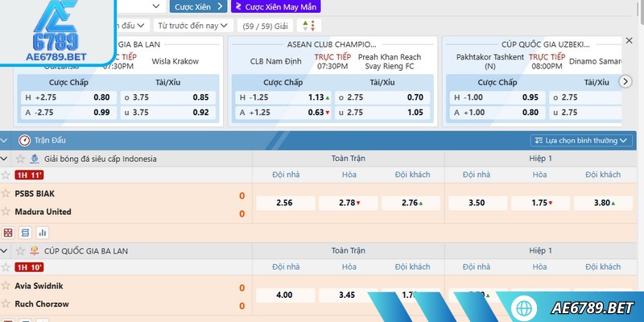Screen dimensions: 644x322
Task: Click the Cúp Quốc Gia Ba Lan trophy icon
Action: [35, 251]
